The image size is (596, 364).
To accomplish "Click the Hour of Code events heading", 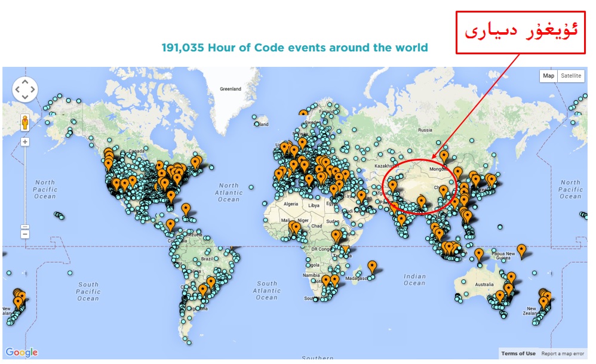I will click(x=294, y=48).
